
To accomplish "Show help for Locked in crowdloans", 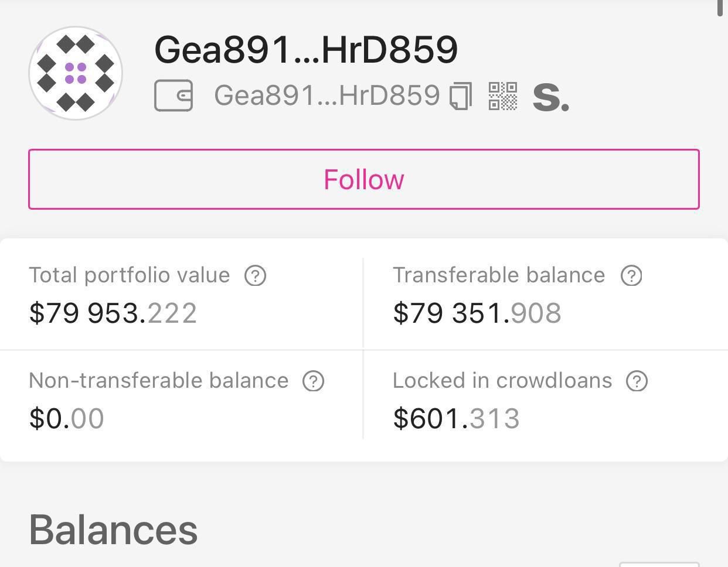I will (637, 381).
